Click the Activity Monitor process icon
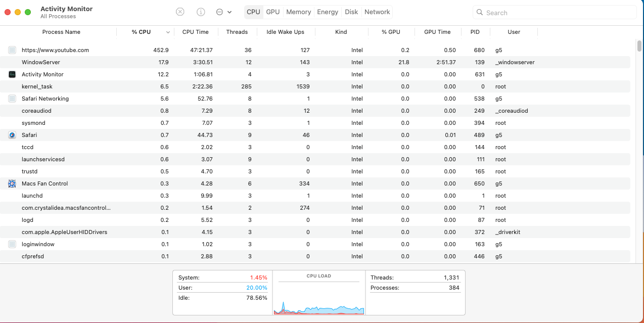 (12, 74)
